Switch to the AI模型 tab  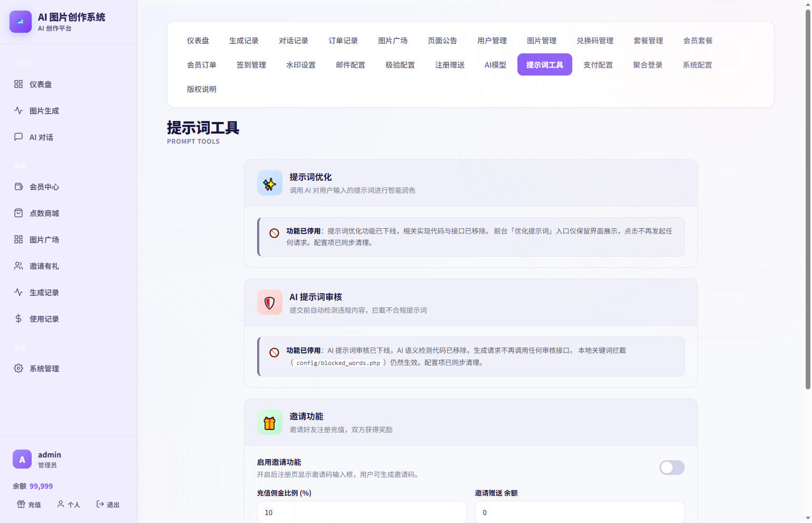[x=495, y=65]
